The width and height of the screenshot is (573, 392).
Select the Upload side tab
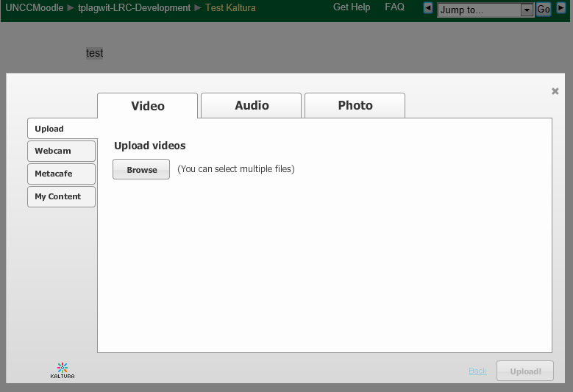tap(62, 129)
